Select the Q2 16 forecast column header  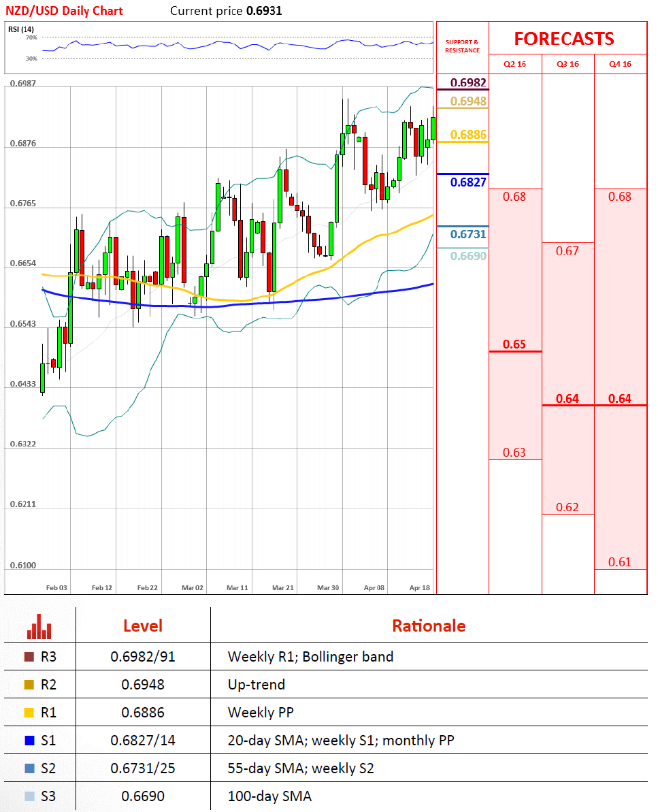514,64
